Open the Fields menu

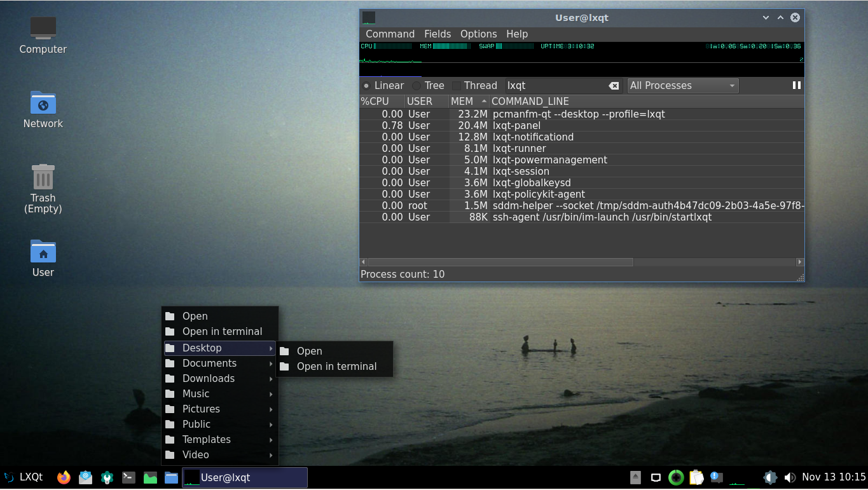click(437, 34)
